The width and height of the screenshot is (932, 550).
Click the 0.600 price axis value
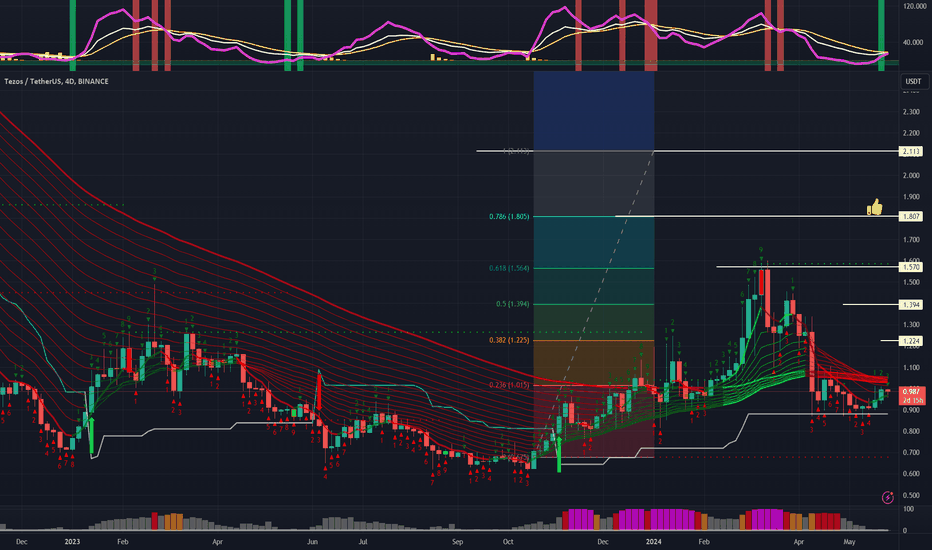(x=911, y=474)
